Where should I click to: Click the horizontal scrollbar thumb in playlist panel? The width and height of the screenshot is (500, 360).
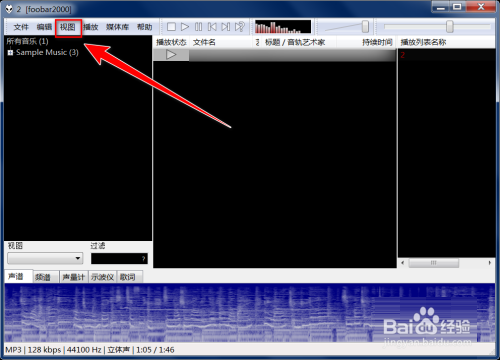(x=433, y=263)
